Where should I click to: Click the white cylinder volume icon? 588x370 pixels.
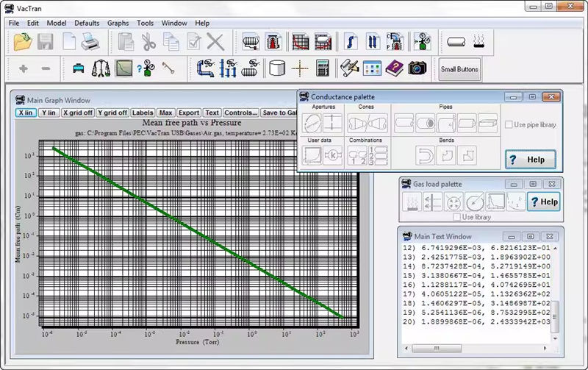[277, 68]
